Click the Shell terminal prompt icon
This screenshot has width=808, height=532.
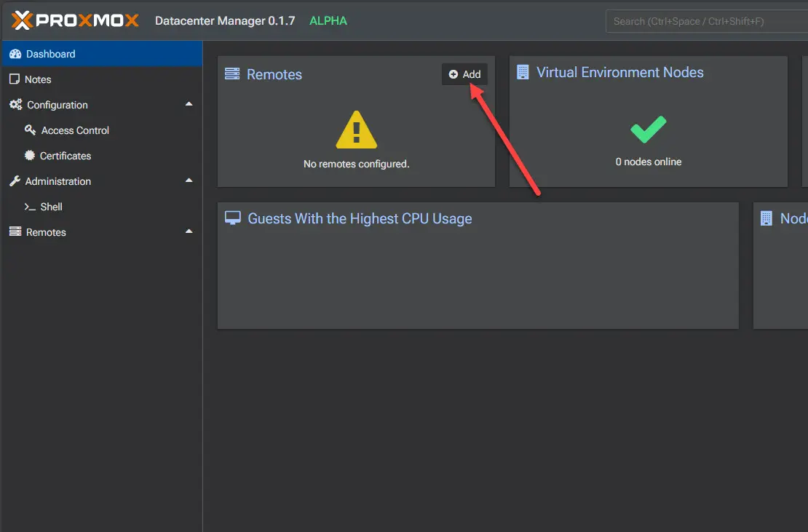[30, 207]
